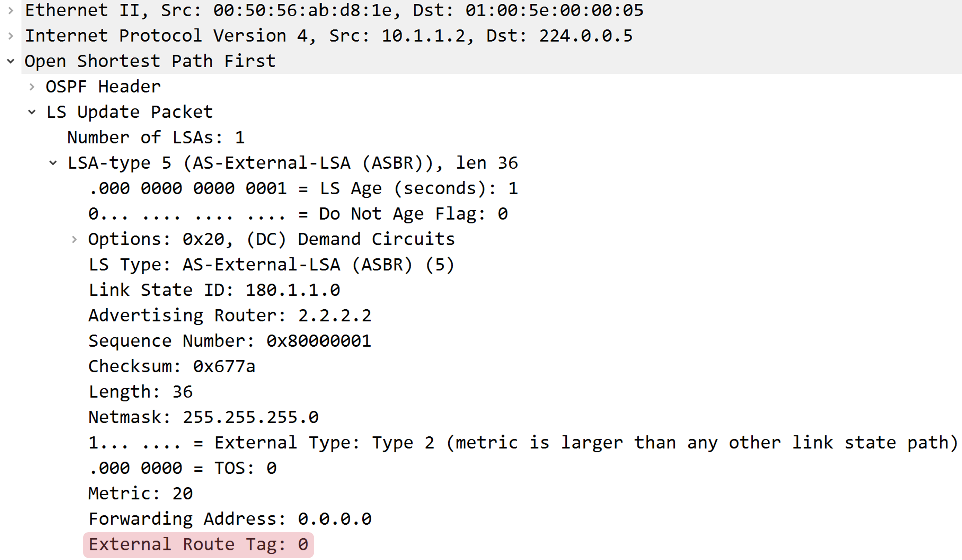Select the highlighted External Route Tag line
The height and width of the screenshot is (560, 962).
pyautogui.click(x=198, y=545)
